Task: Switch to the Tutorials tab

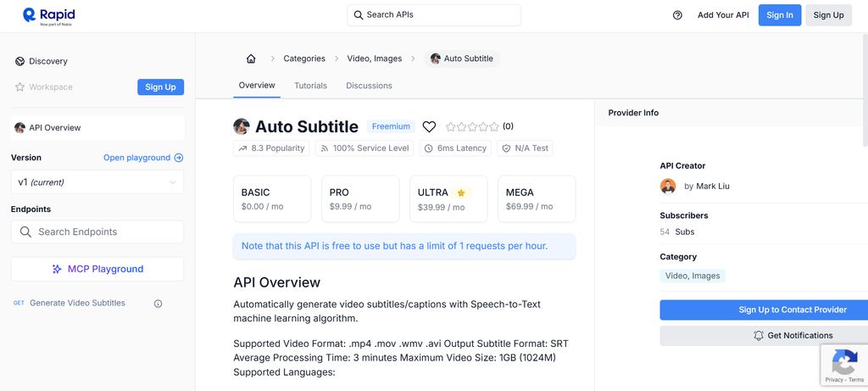Action: click(x=310, y=86)
